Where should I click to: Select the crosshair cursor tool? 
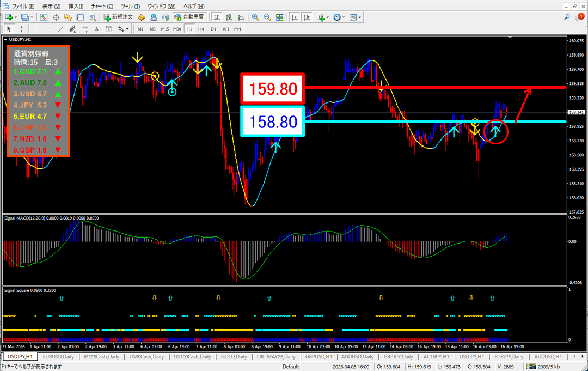click(x=21, y=29)
